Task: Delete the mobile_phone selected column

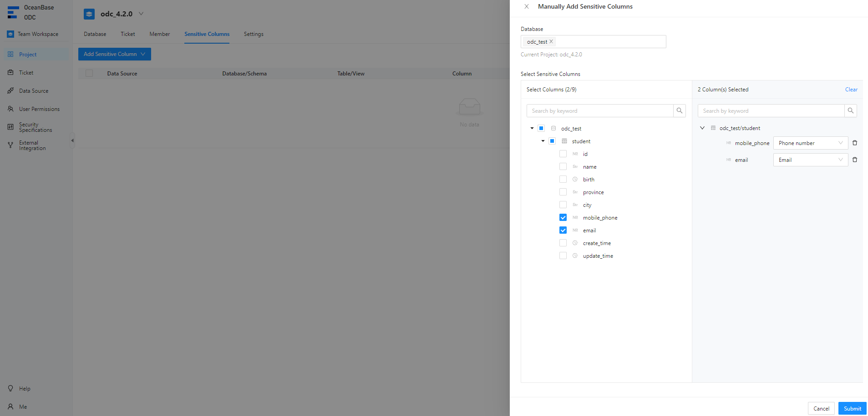Action: coord(854,143)
